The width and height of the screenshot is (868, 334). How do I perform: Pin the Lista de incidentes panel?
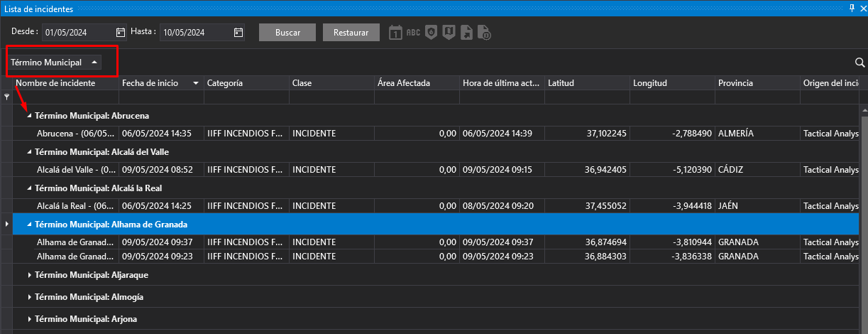pyautogui.click(x=852, y=8)
